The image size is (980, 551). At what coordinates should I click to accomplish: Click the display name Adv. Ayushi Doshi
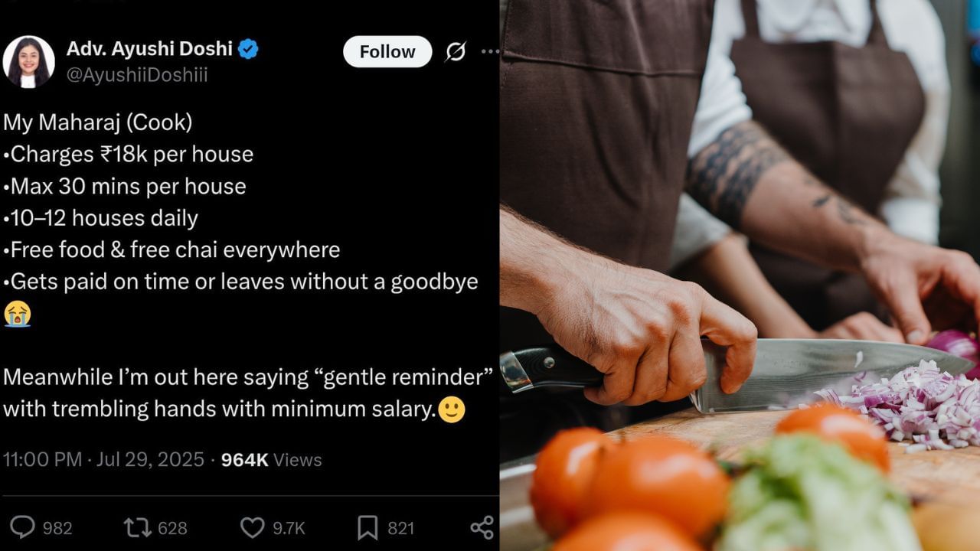pos(149,49)
